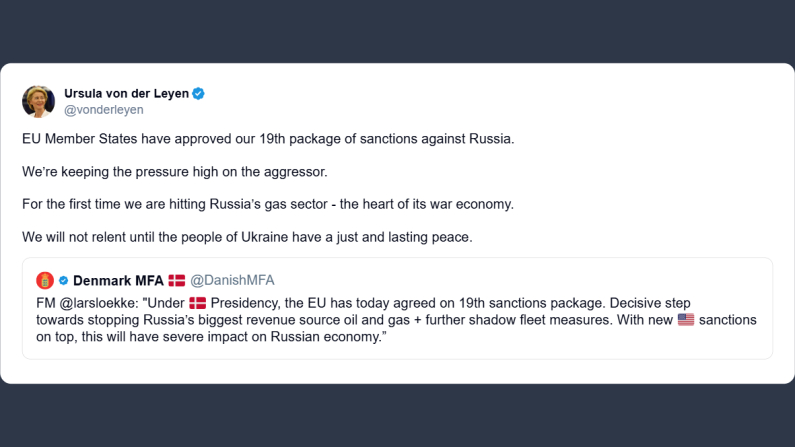795x447 pixels.
Task: Open the @DanishMFA handle
Action: 232,280
